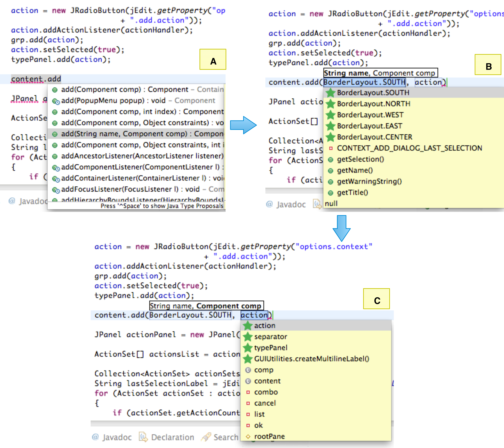This screenshot has width=504, height=448.
Task: Click the red field icon beside combo
Action: pyautogui.click(x=248, y=392)
